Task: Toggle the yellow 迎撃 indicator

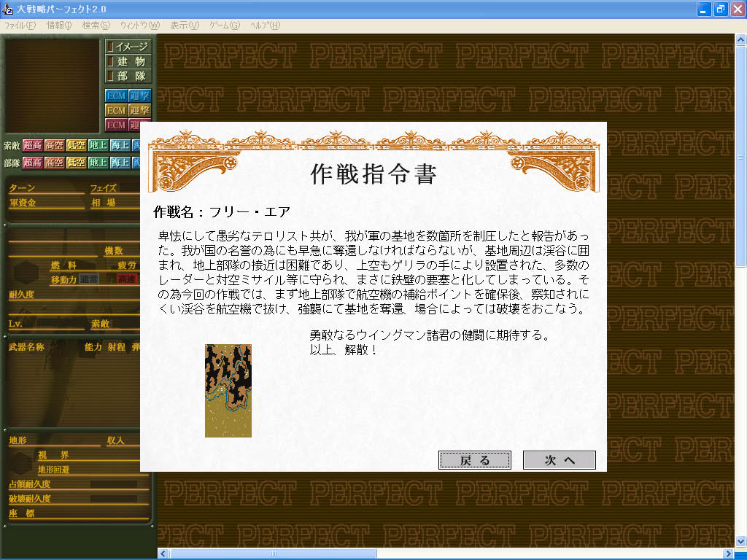Action: coord(139,111)
